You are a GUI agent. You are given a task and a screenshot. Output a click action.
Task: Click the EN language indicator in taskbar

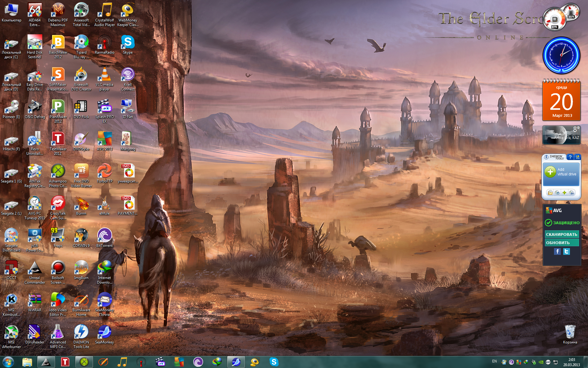point(494,361)
